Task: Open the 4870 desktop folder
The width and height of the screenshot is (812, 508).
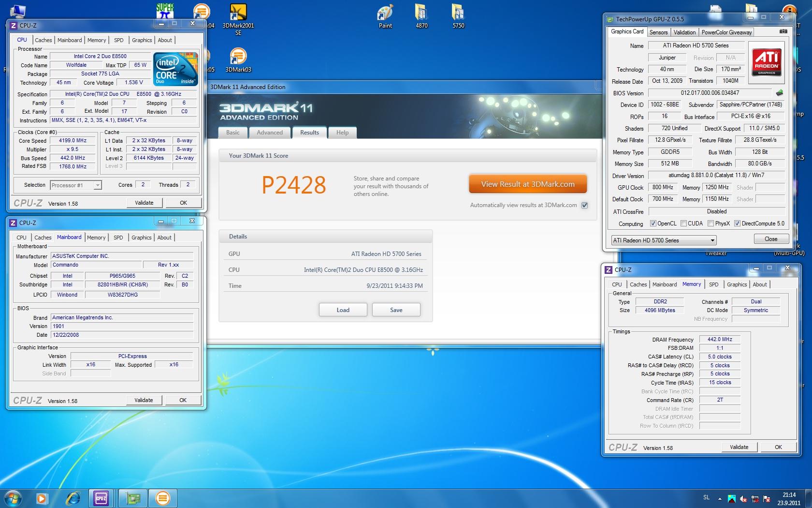Action: (421, 16)
